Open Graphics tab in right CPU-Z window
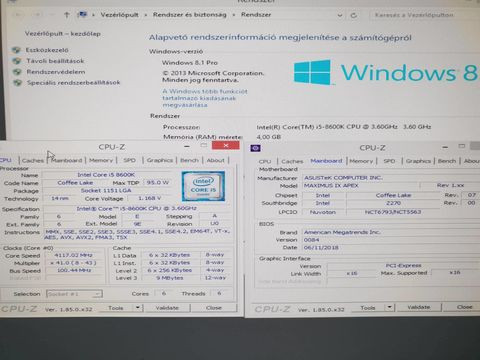 tap(418, 161)
